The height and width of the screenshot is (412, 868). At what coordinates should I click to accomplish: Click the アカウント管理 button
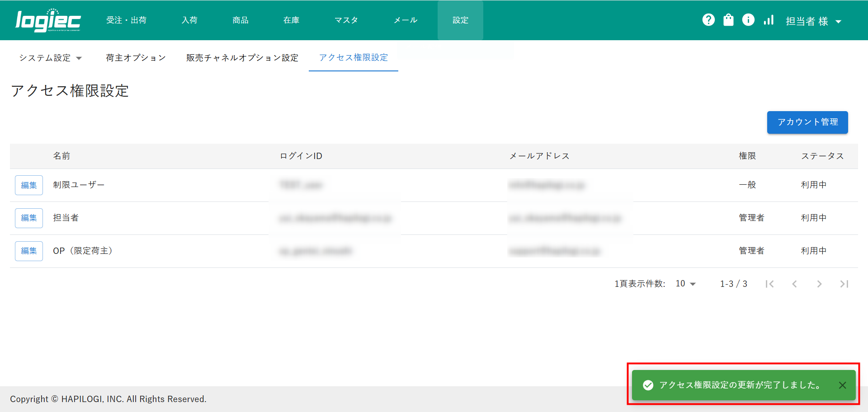807,122
